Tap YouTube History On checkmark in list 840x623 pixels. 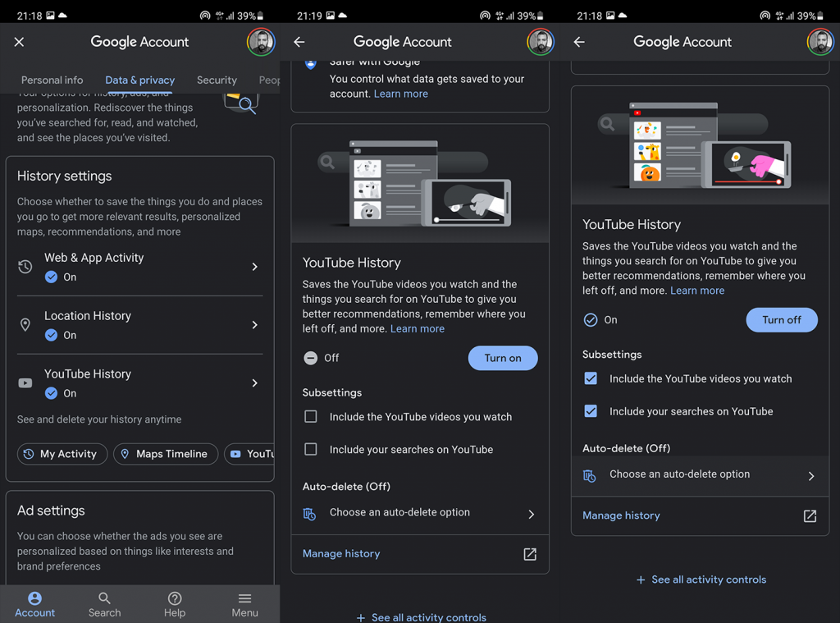coord(51,393)
